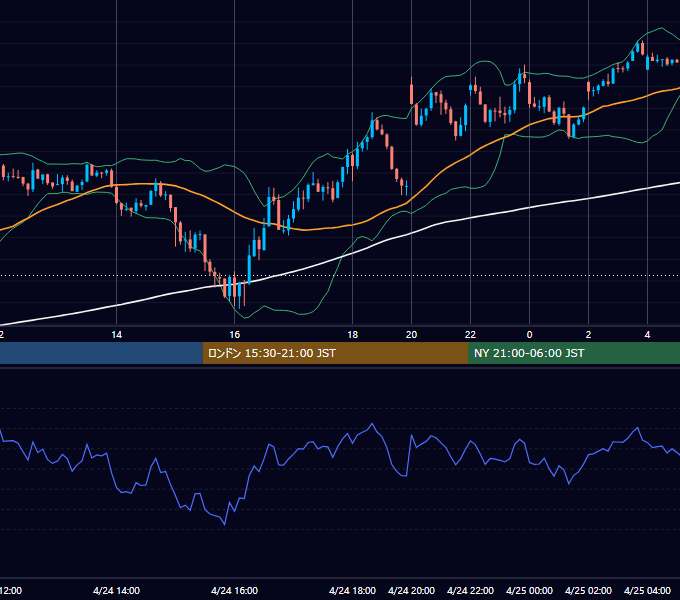Screen dimensions: 680x600
Task: Click the 4/24 16:00 date label
Action: [235, 590]
